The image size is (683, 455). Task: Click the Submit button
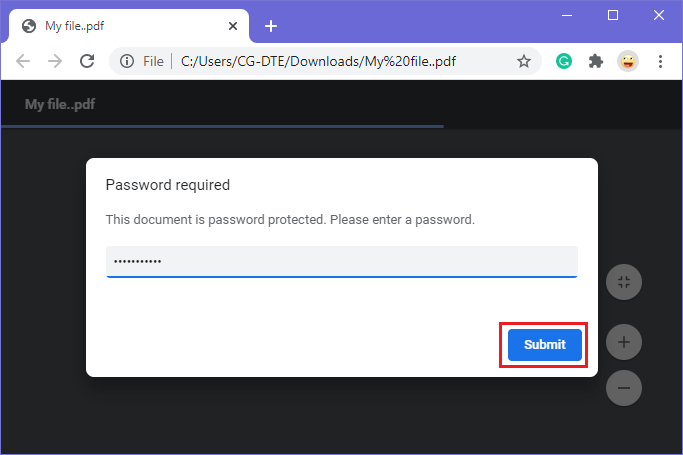coord(544,344)
